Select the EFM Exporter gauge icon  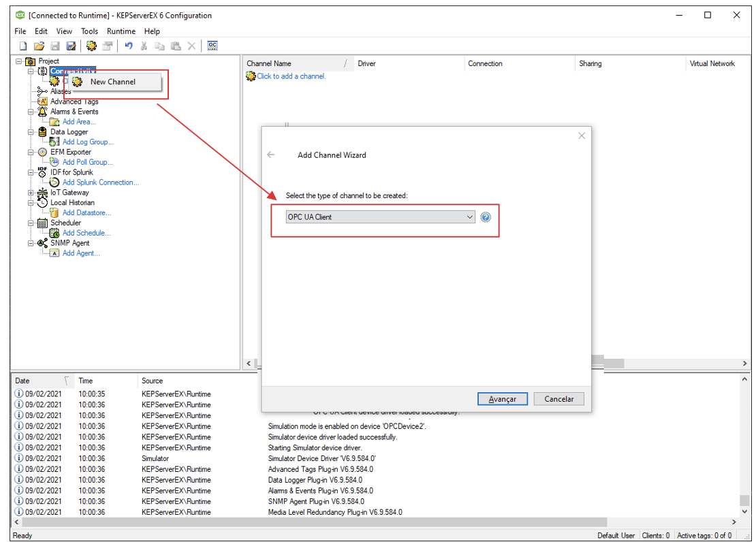(x=42, y=152)
